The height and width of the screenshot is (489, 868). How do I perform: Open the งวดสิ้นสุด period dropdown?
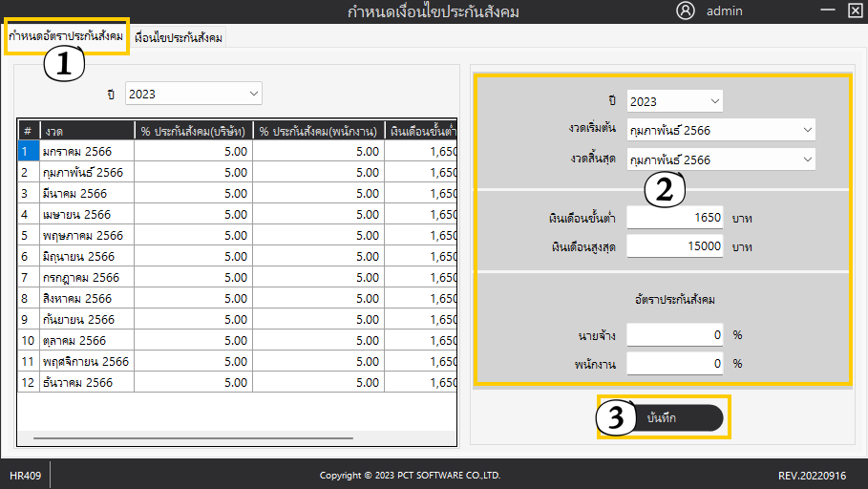[720, 159]
